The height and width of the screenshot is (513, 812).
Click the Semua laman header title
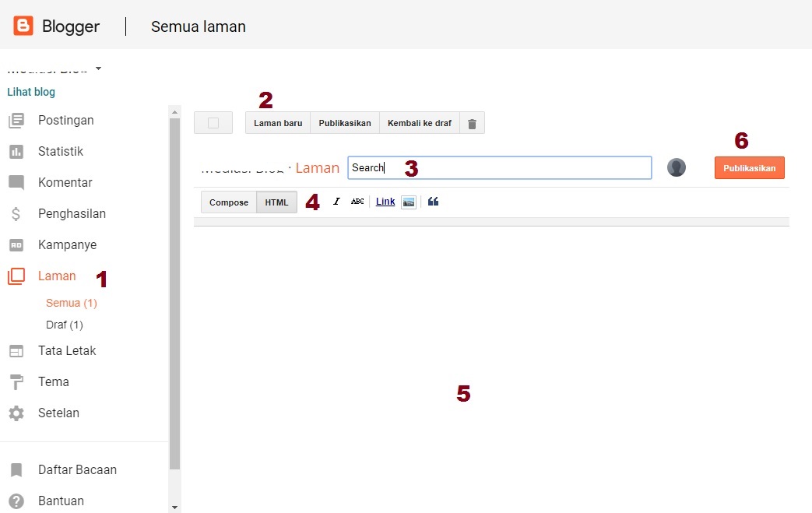point(199,26)
